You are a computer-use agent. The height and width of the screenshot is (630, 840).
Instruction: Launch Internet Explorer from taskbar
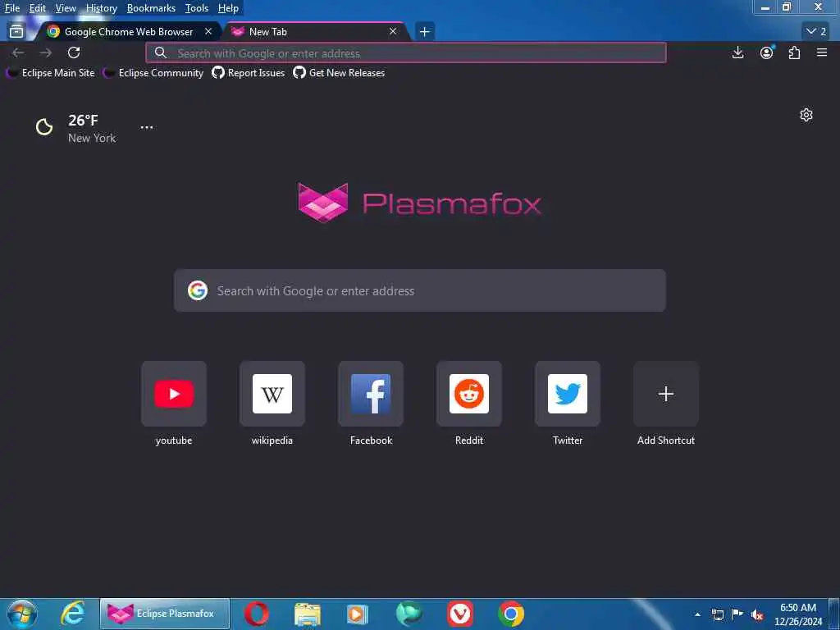72,614
